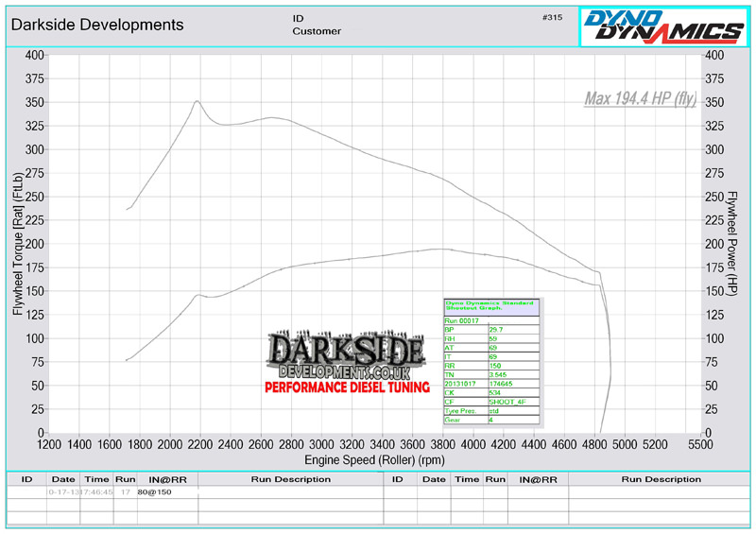
Task: Click the #315 reference number
Action: (552, 17)
